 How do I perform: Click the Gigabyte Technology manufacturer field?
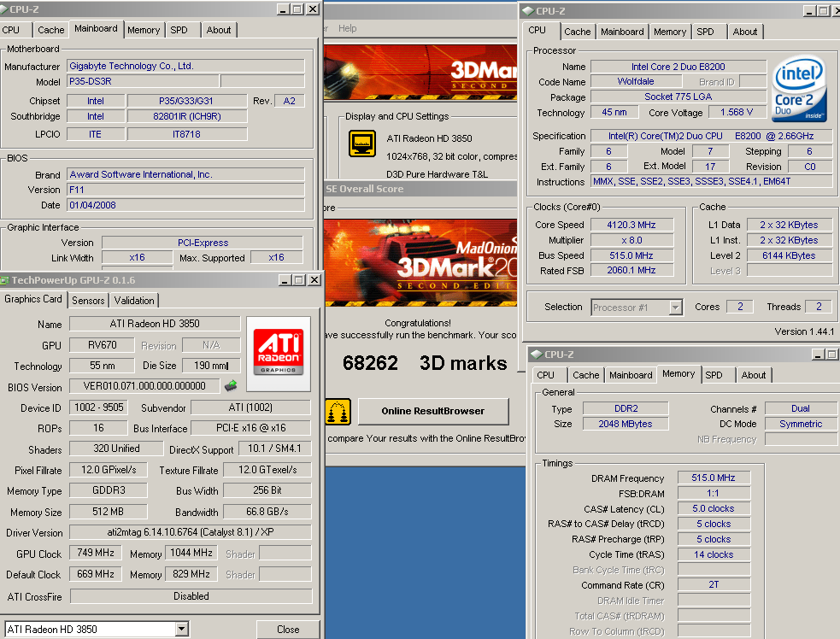(186, 66)
